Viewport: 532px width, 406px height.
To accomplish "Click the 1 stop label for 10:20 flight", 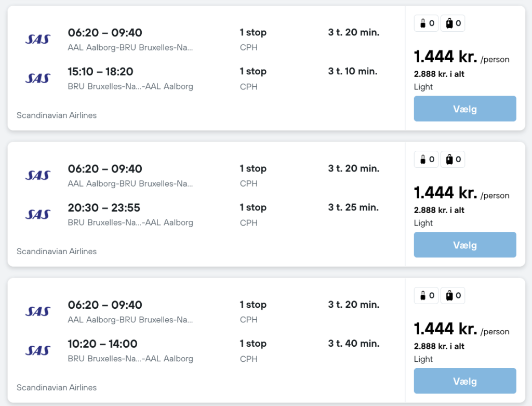I will click(x=253, y=344).
